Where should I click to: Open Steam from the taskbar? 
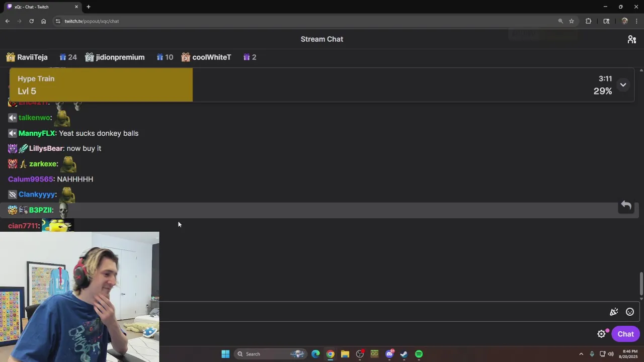point(404,354)
